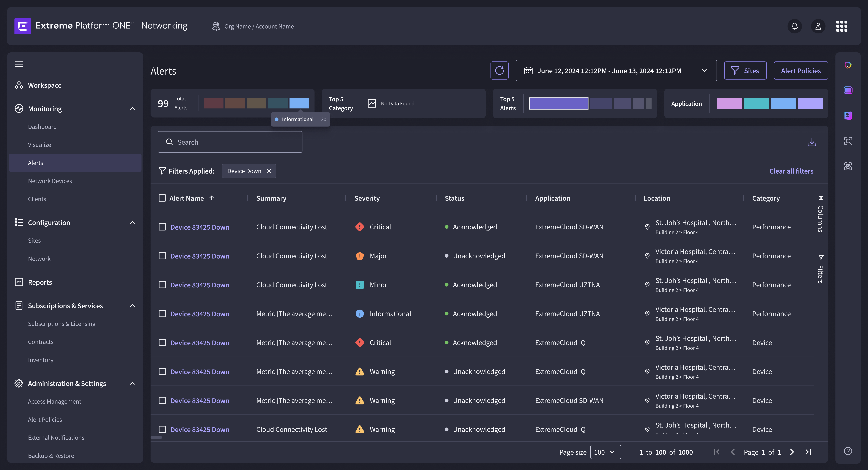Open the user account profile icon
The image size is (868, 470).
click(818, 26)
